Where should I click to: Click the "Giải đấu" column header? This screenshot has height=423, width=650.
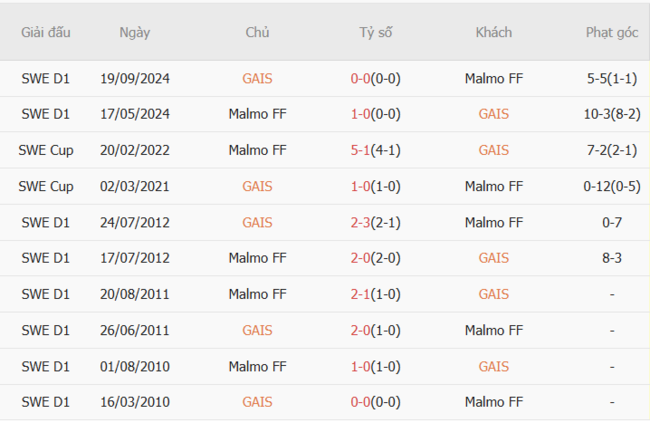[46, 32]
